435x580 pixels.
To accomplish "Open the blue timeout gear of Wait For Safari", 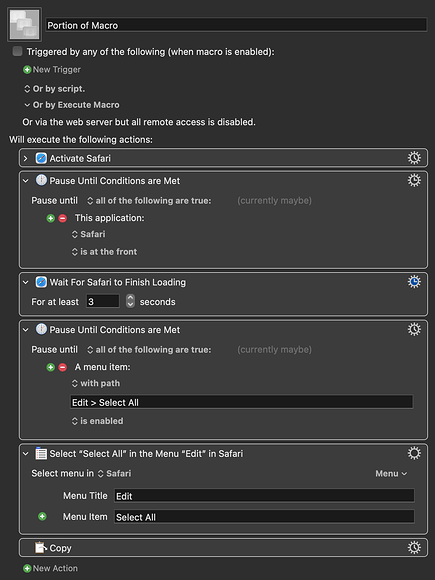I will [x=414, y=282].
